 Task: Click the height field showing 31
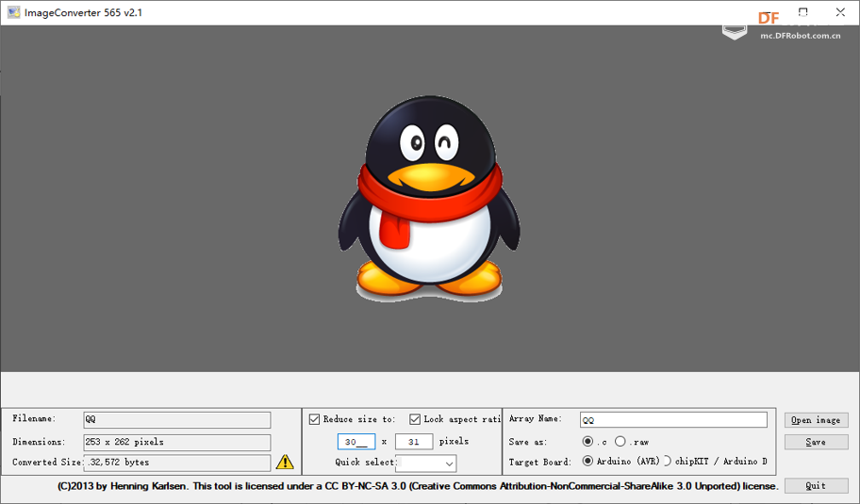[x=414, y=442]
